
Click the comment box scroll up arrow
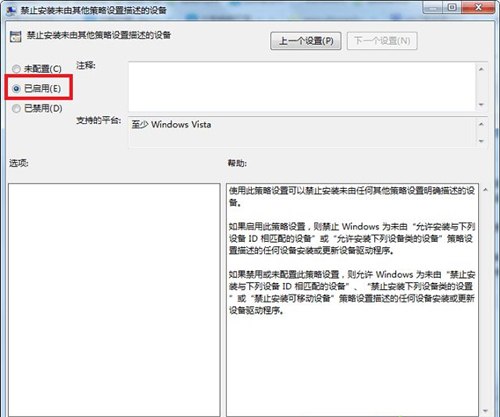tap(481, 69)
